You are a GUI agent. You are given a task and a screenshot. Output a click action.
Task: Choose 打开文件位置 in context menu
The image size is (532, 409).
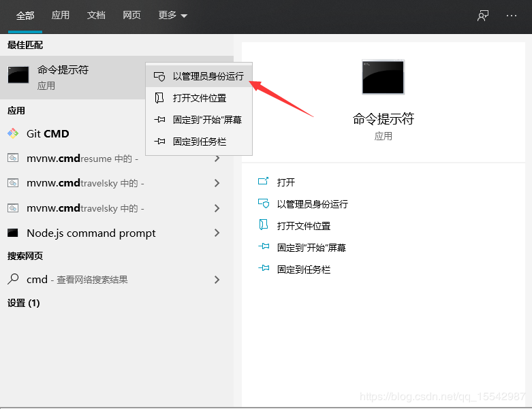click(199, 98)
